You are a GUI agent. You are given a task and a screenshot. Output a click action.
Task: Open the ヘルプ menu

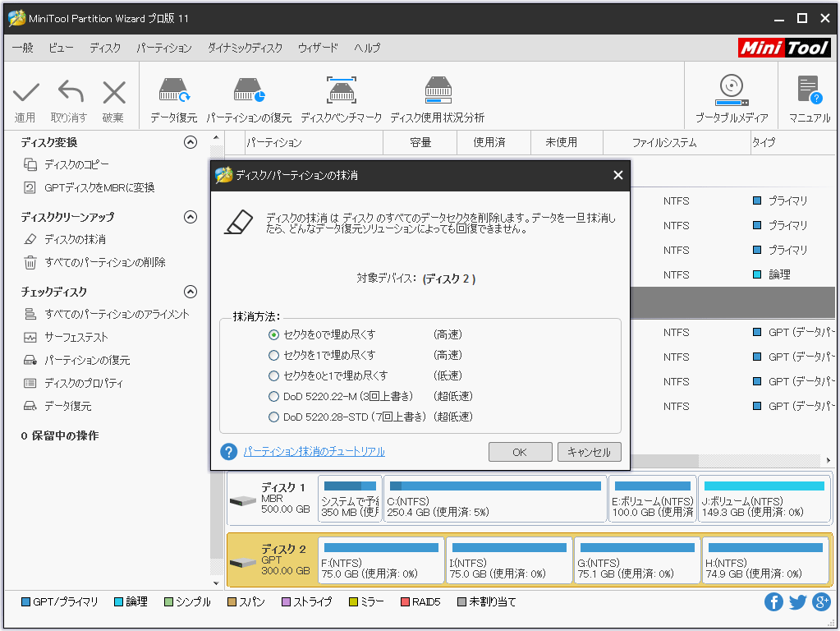pyautogui.click(x=367, y=48)
